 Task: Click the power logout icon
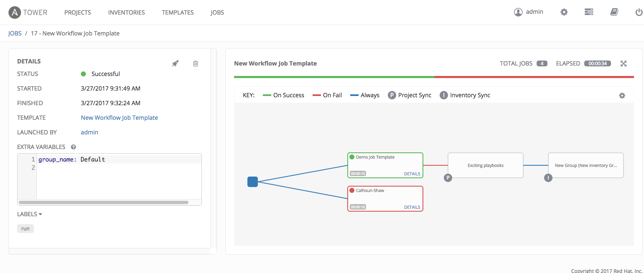click(x=639, y=13)
